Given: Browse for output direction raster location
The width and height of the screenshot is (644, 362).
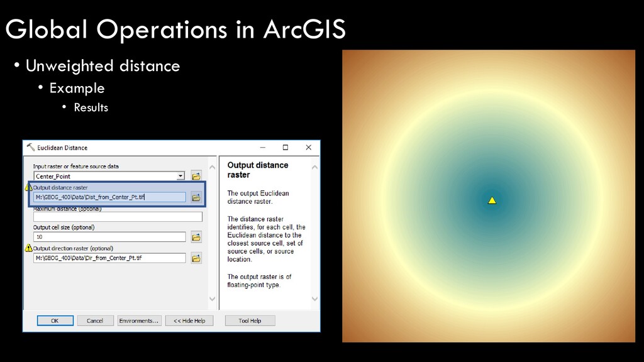Looking at the screenshot, I should [196, 258].
